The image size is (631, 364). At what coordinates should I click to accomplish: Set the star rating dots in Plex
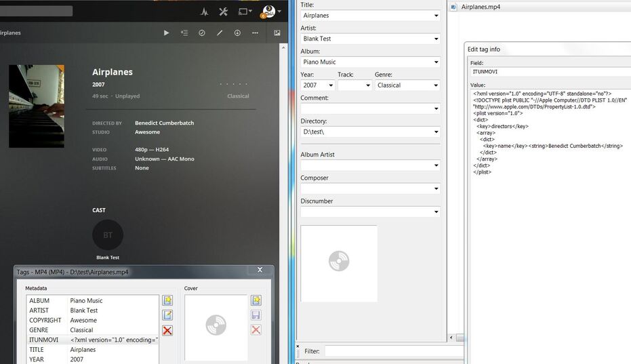233,84
